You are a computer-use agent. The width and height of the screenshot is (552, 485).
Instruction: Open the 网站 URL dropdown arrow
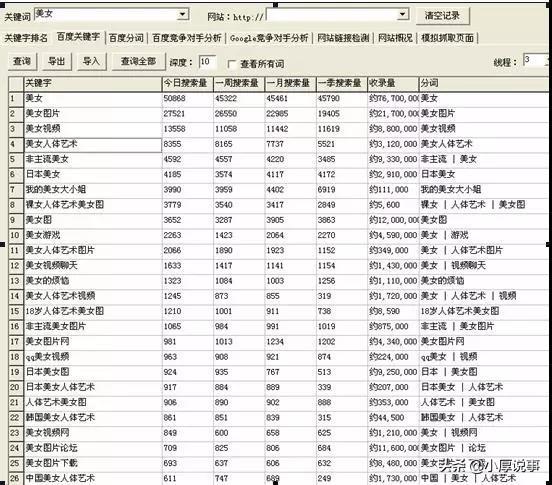tap(403, 14)
